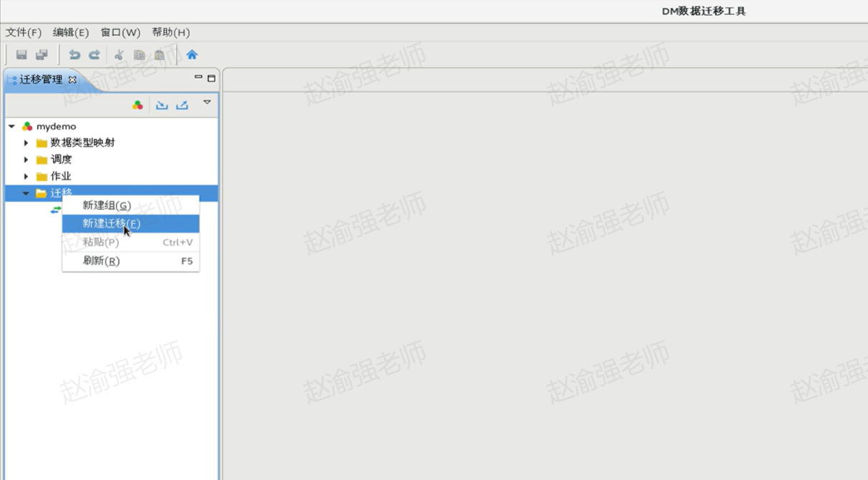Click the export icon in panel toolbar
Image resolution: width=868 pixels, height=480 pixels.
[183, 105]
